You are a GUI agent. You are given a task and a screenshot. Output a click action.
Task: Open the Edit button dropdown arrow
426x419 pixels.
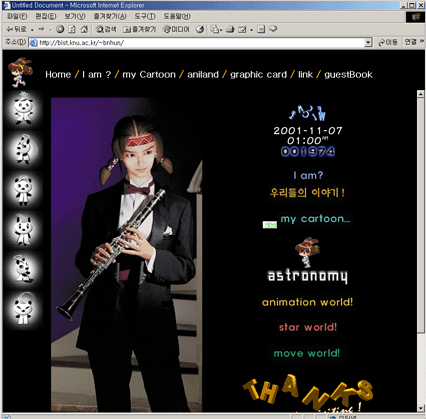[251, 30]
